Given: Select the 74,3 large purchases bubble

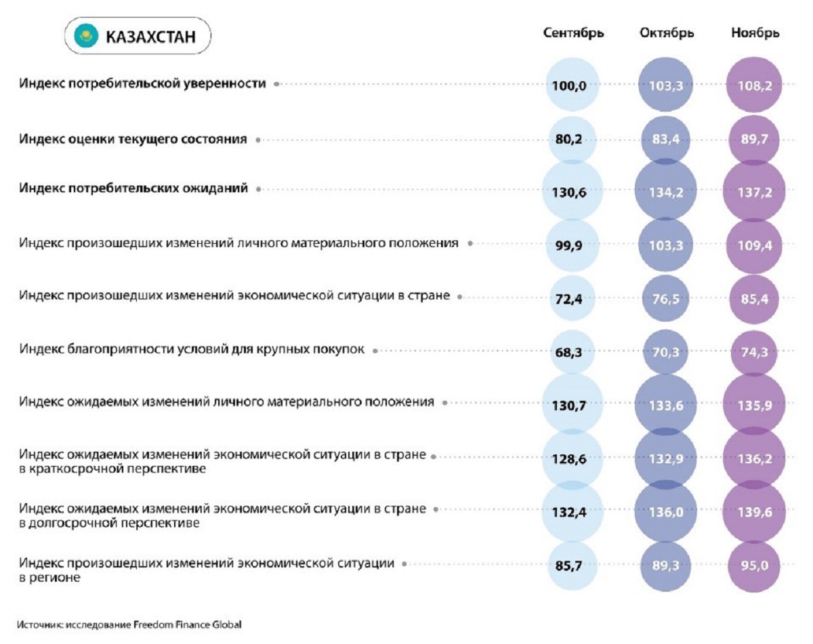Looking at the screenshot, I should pyautogui.click(x=754, y=351).
